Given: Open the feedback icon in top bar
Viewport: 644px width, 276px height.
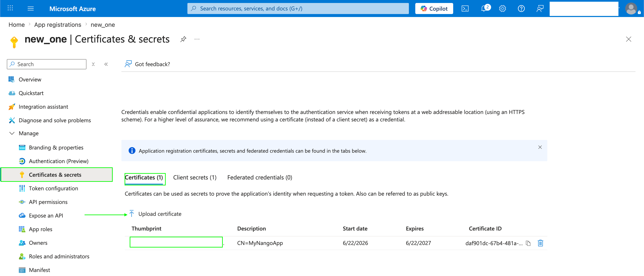Looking at the screenshot, I should (x=540, y=9).
